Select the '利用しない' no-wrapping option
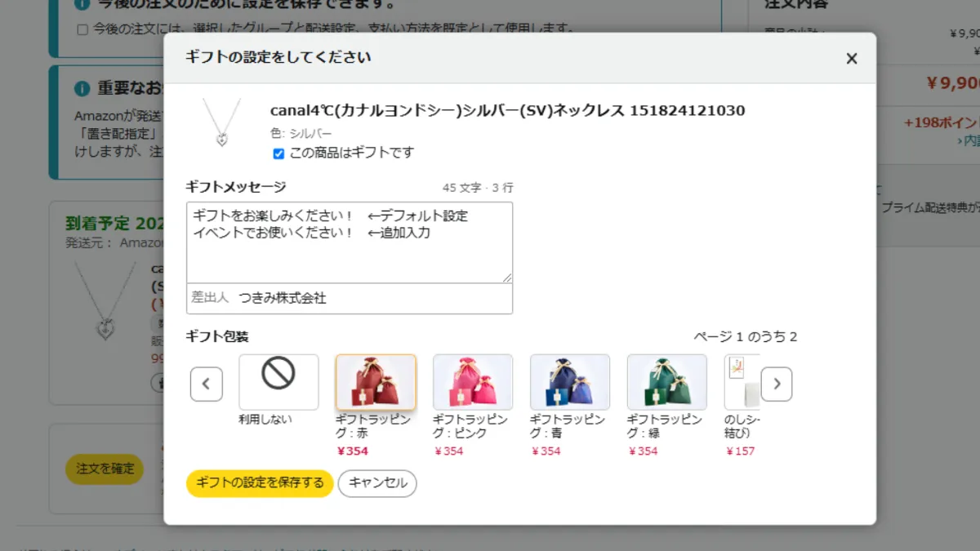The height and width of the screenshot is (551, 980). 278,382
